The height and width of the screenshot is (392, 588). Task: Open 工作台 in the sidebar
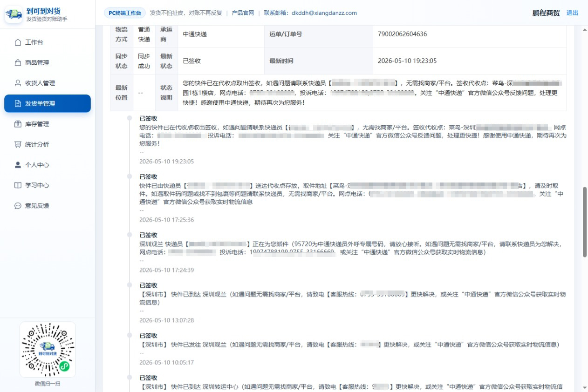[x=48, y=42]
